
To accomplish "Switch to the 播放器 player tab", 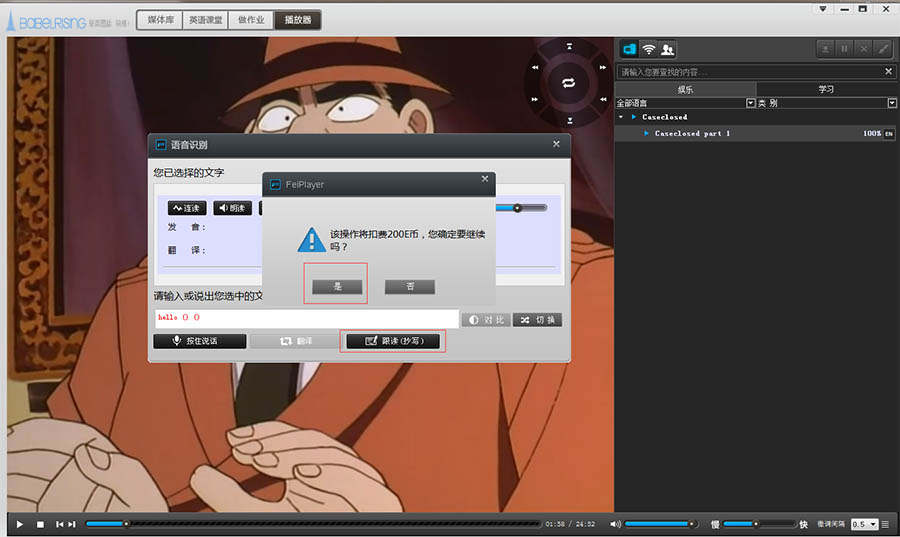I will pos(297,20).
